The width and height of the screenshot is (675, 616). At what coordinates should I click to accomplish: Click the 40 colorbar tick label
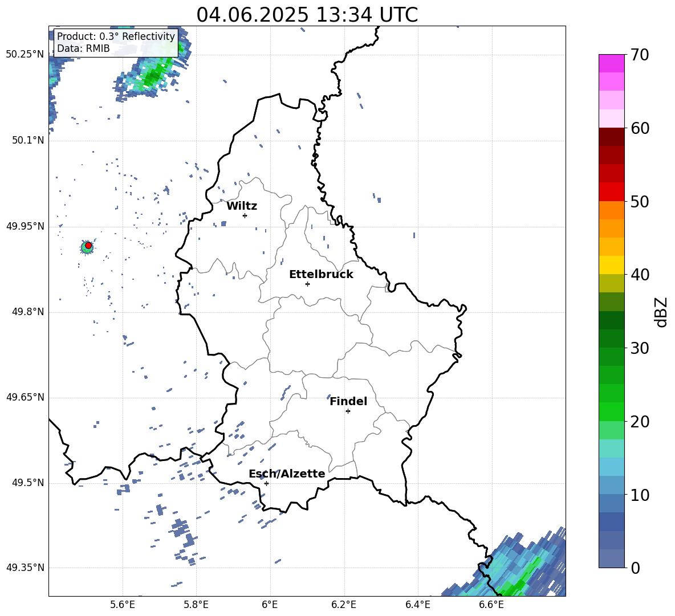(640, 275)
